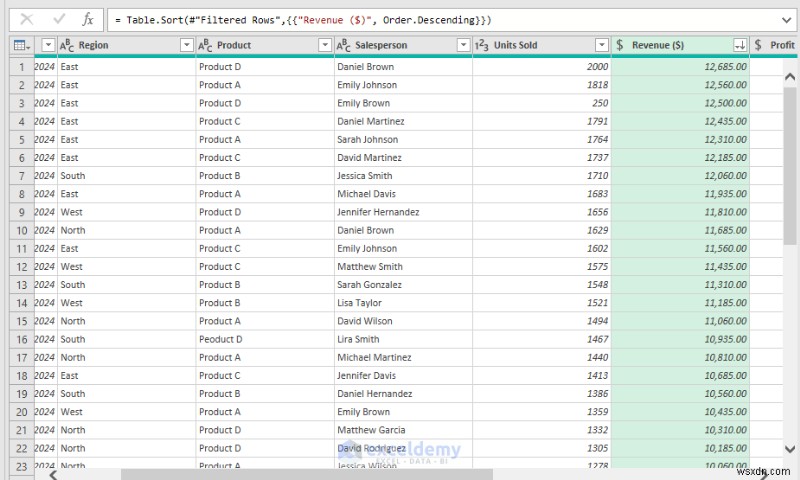Image resolution: width=800 pixels, height=480 pixels.
Task: Click the horizontal scrollbar thumb
Action: point(307,475)
